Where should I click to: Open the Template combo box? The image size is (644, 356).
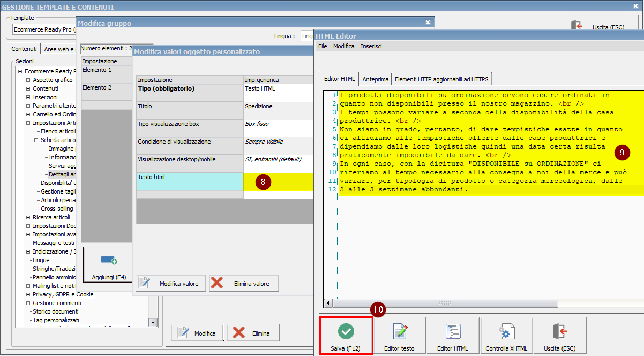[x=44, y=30]
